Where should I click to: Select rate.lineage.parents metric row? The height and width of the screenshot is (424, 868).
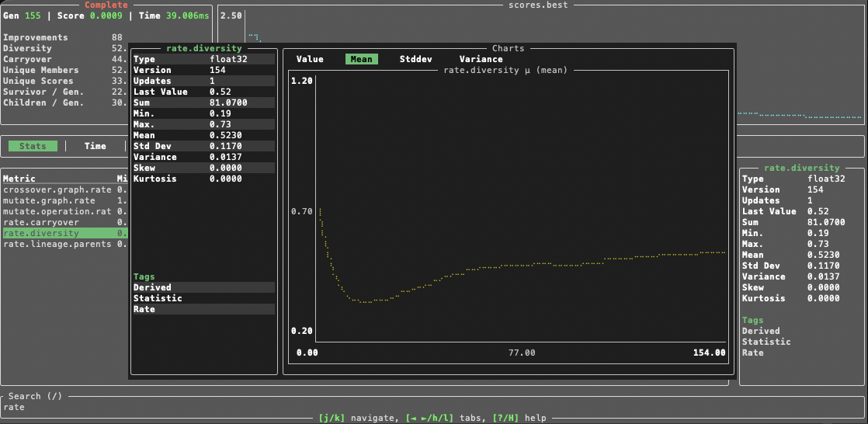coord(65,244)
